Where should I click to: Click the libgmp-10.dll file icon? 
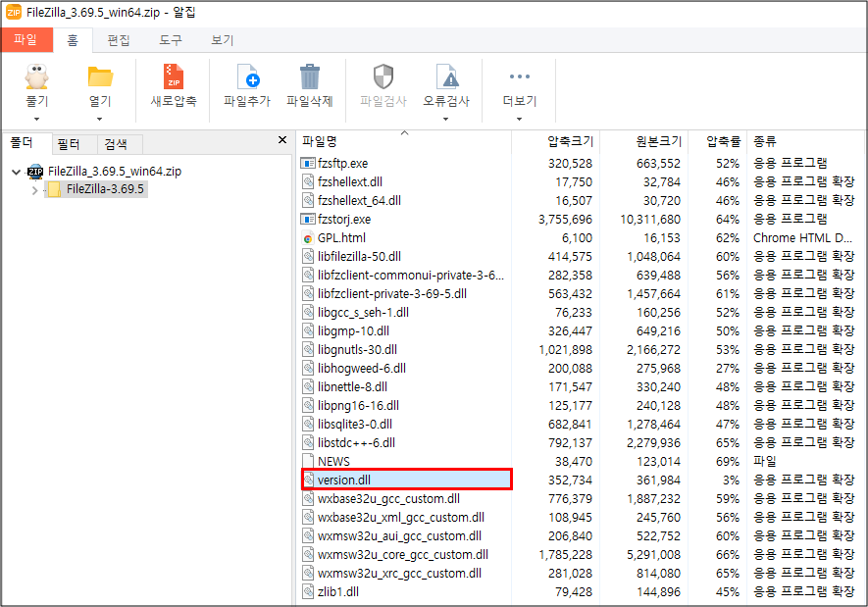point(308,330)
